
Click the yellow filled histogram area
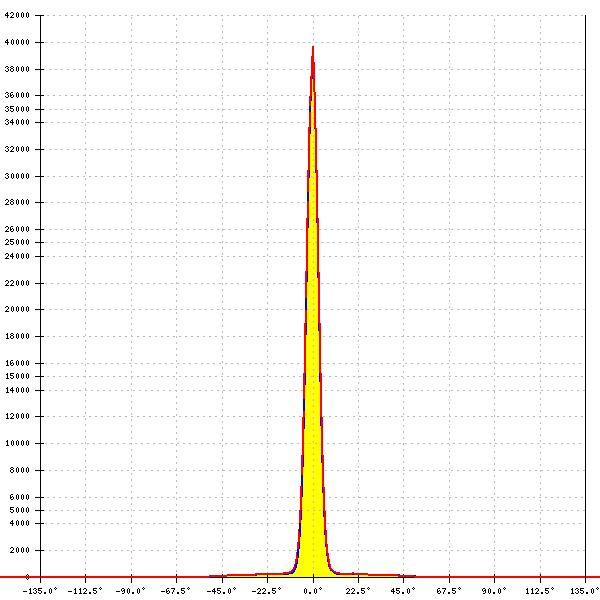click(x=313, y=383)
